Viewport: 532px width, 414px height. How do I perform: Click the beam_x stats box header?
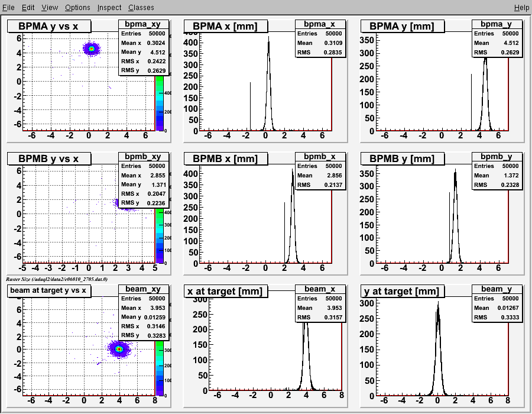(x=320, y=289)
